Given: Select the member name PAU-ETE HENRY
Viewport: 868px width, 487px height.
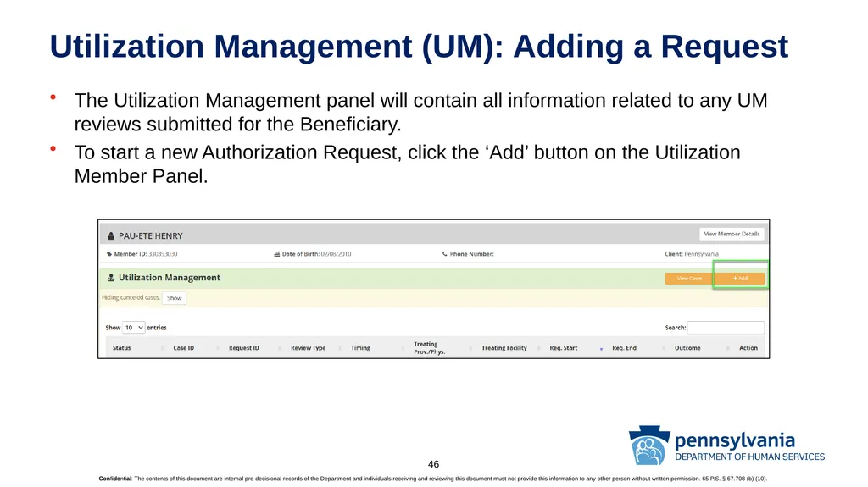Looking at the screenshot, I should (151, 235).
